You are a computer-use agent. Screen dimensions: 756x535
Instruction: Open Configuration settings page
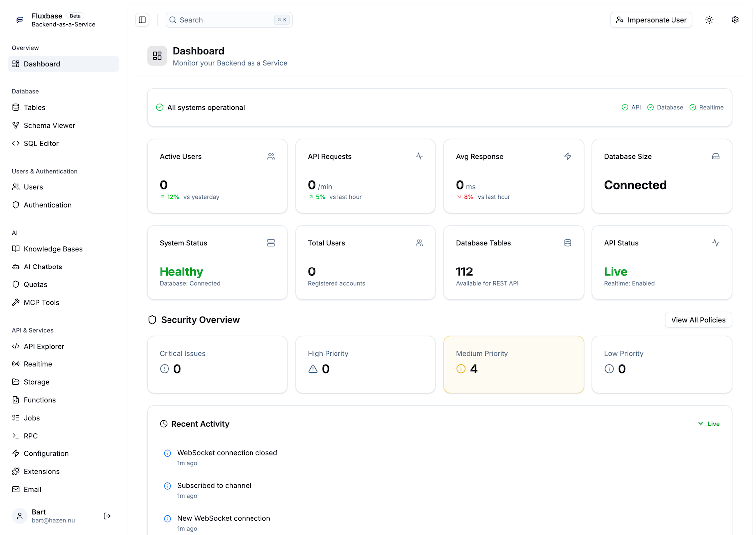64,453
